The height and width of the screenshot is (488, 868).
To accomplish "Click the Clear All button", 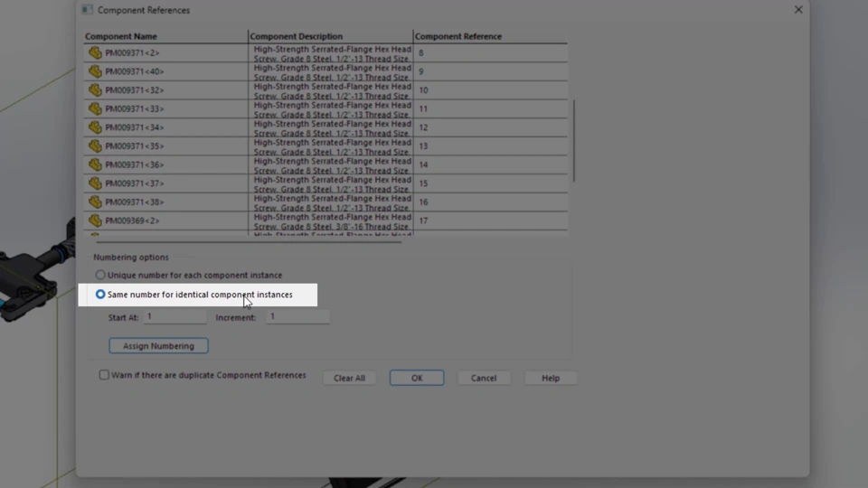I will [x=349, y=378].
